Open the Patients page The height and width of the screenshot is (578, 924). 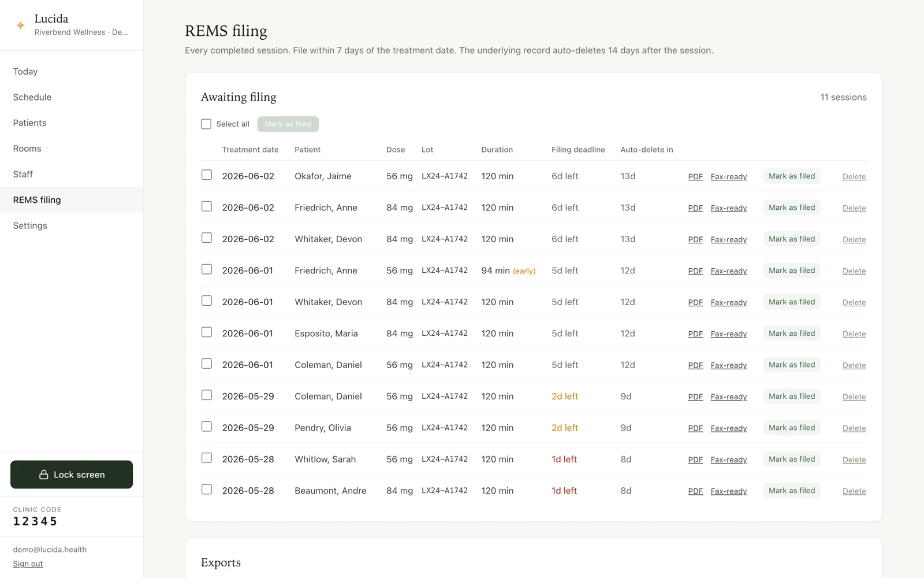(x=72, y=123)
